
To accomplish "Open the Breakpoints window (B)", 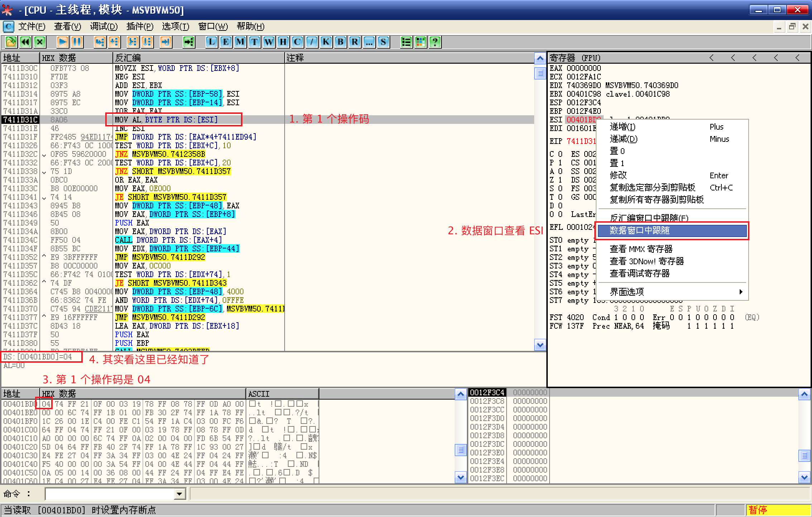I will click(x=340, y=42).
